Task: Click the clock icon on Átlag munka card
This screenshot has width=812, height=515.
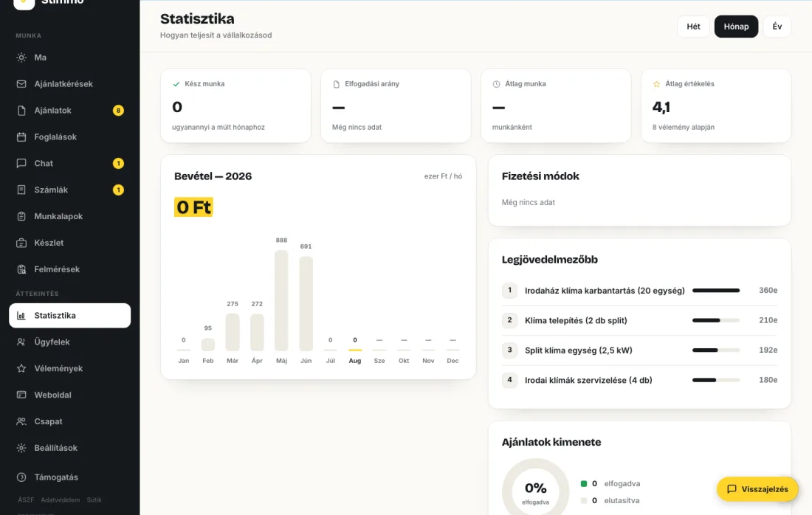Action: 496,84
